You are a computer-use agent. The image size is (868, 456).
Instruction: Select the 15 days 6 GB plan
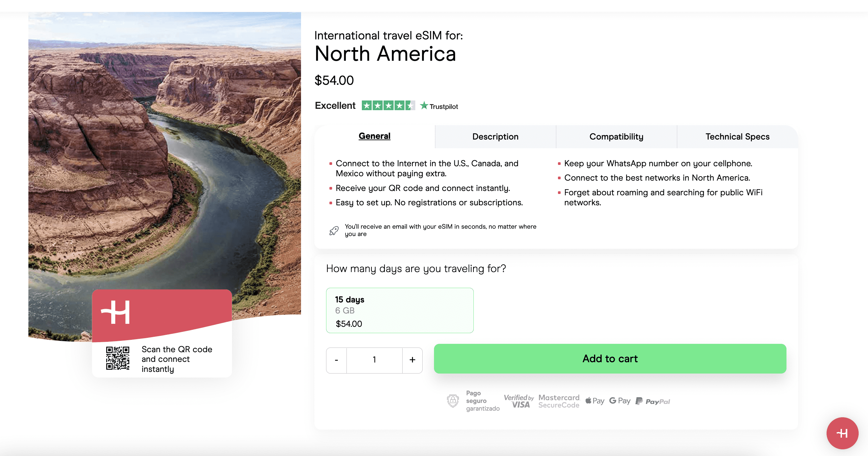tap(400, 310)
